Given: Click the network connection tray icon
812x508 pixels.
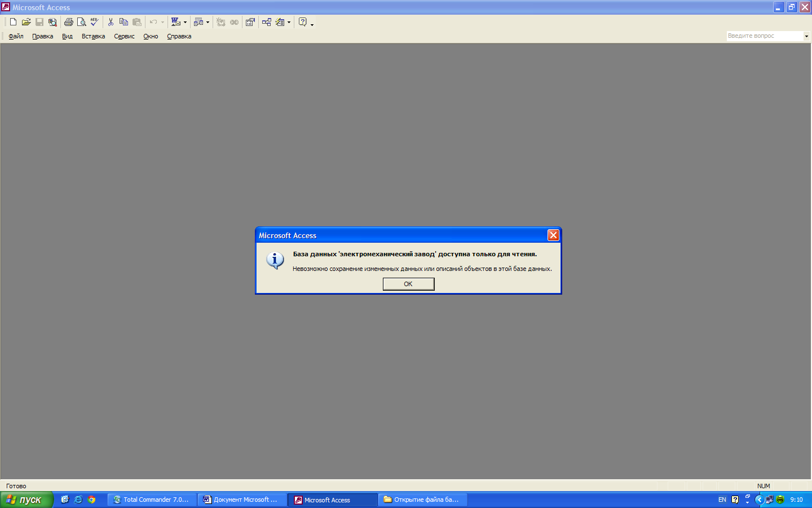Looking at the screenshot, I should tap(769, 500).
